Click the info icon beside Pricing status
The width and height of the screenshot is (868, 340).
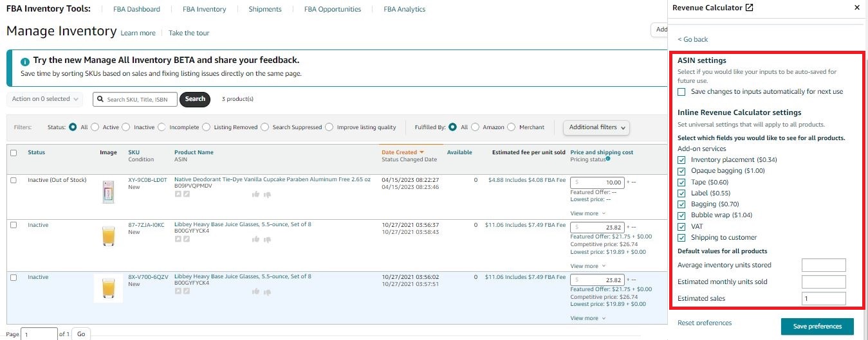click(608, 158)
